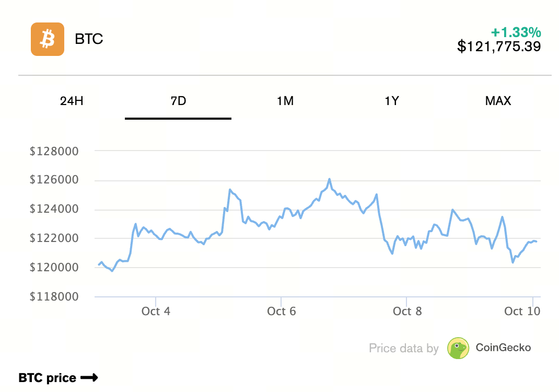The width and height of the screenshot is (559, 392).
Task: Click the $118000 y-axis label
Action: pos(54,297)
